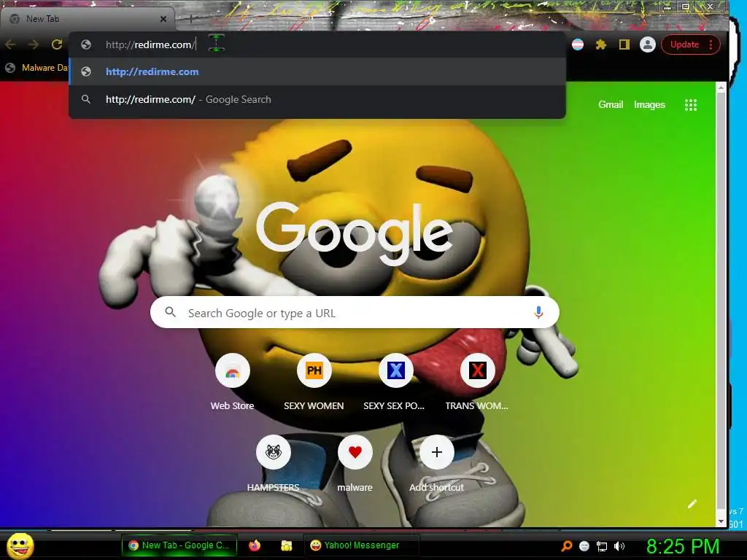This screenshot has height=560, width=747.
Task: Customize page with pencil icon
Action: click(x=692, y=505)
